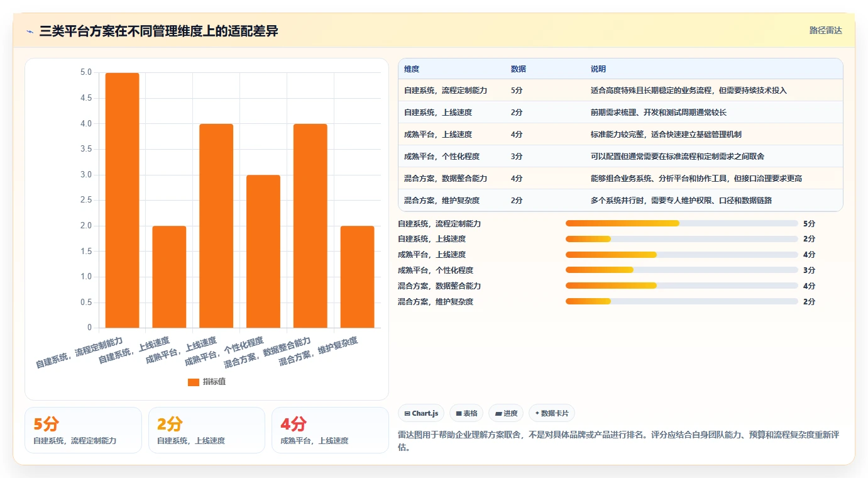Image resolution: width=868 pixels, height=478 pixels.
Task: Click progress bar for 成熟平台，上线速度 4分
Action: [682, 255]
